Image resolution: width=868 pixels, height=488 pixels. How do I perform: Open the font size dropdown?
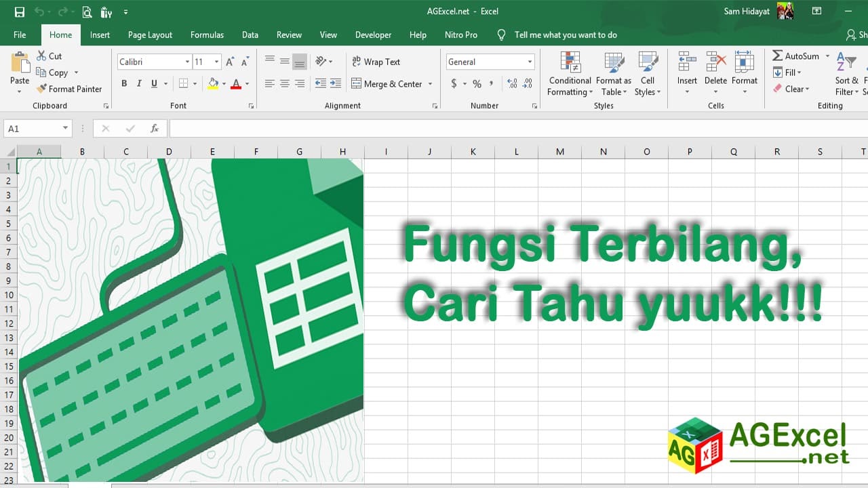(x=217, y=62)
